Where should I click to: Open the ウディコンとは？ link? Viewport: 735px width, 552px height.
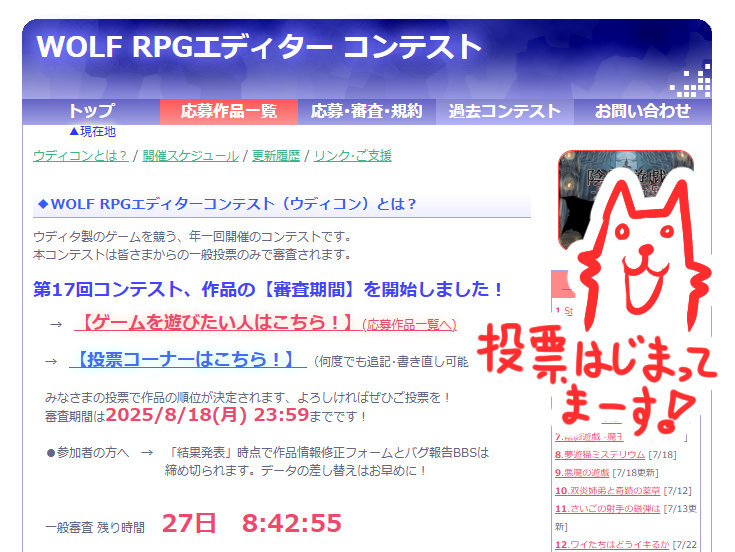[80, 156]
